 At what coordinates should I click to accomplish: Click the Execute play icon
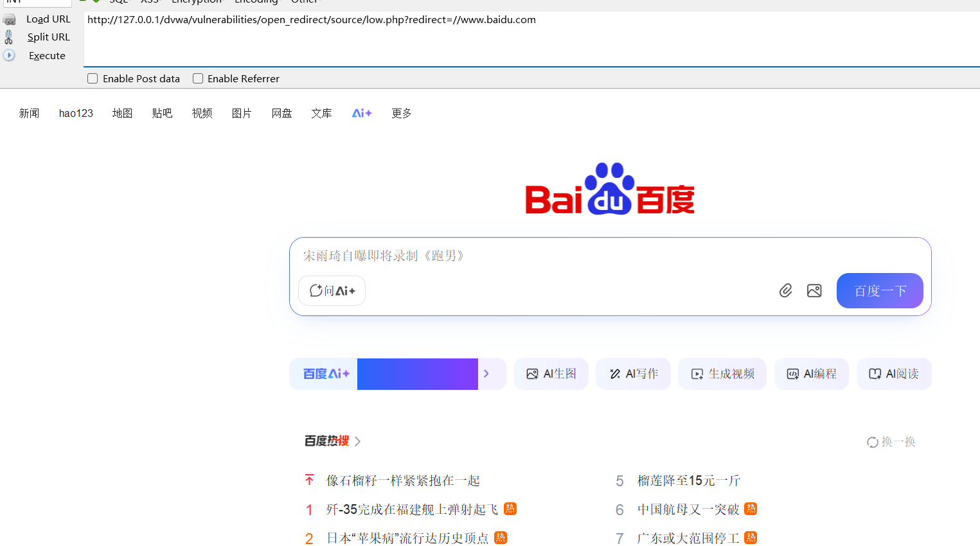[9, 55]
